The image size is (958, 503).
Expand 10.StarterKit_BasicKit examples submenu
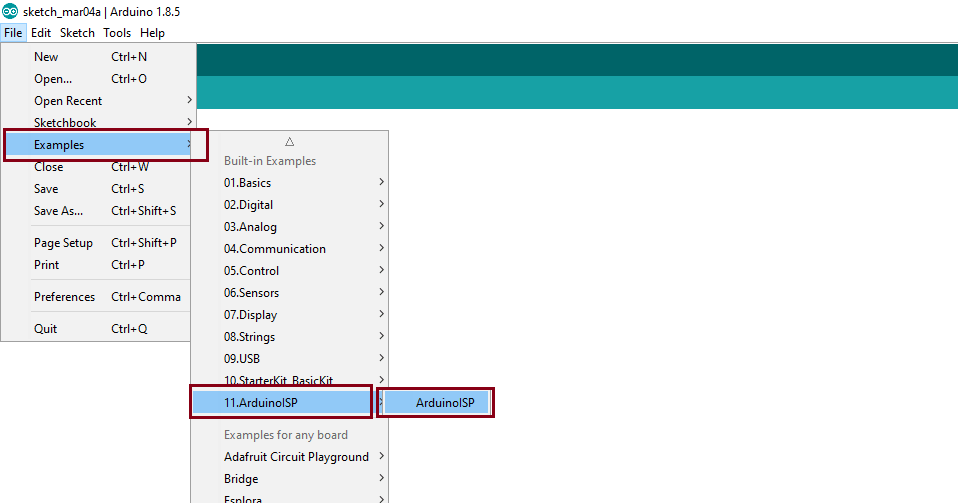(x=290, y=379)
